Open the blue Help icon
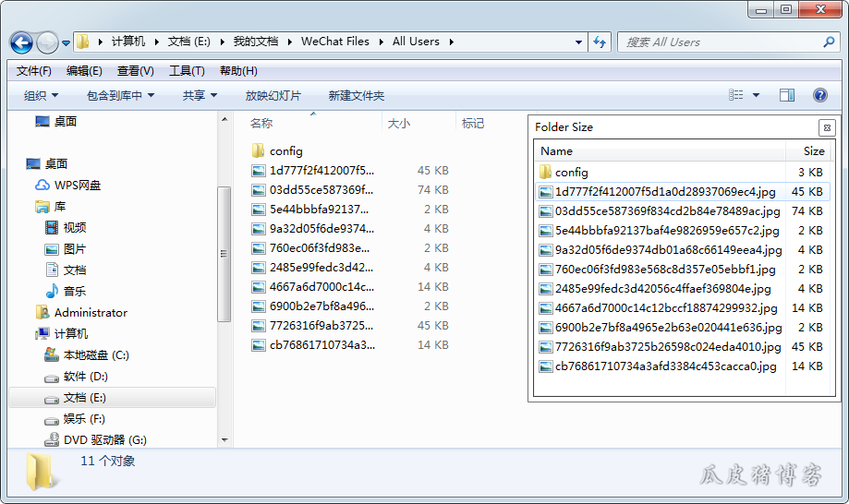849x504 pixels. click(x=819, y=95)
